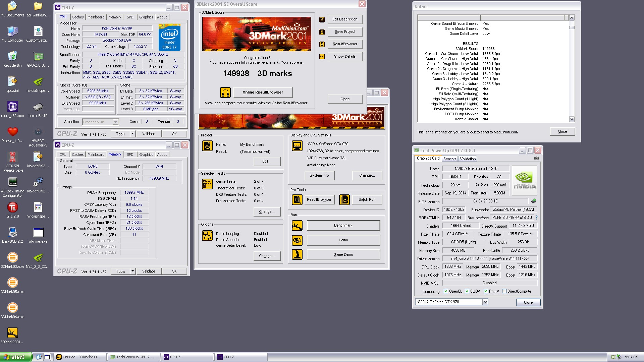644x362 pixels.
Task: Switch to Sensors tab in GPU-Z
Action: point(449,159)
